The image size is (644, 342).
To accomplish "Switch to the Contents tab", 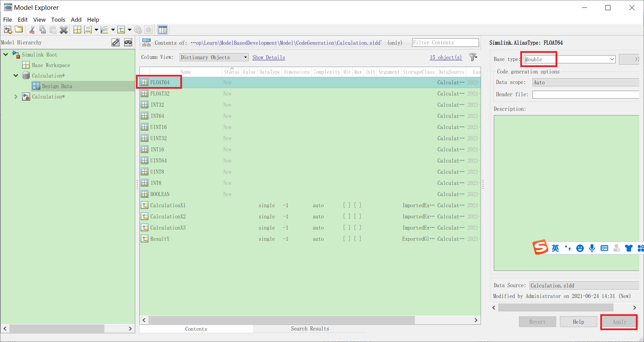I will pos(196,329).
